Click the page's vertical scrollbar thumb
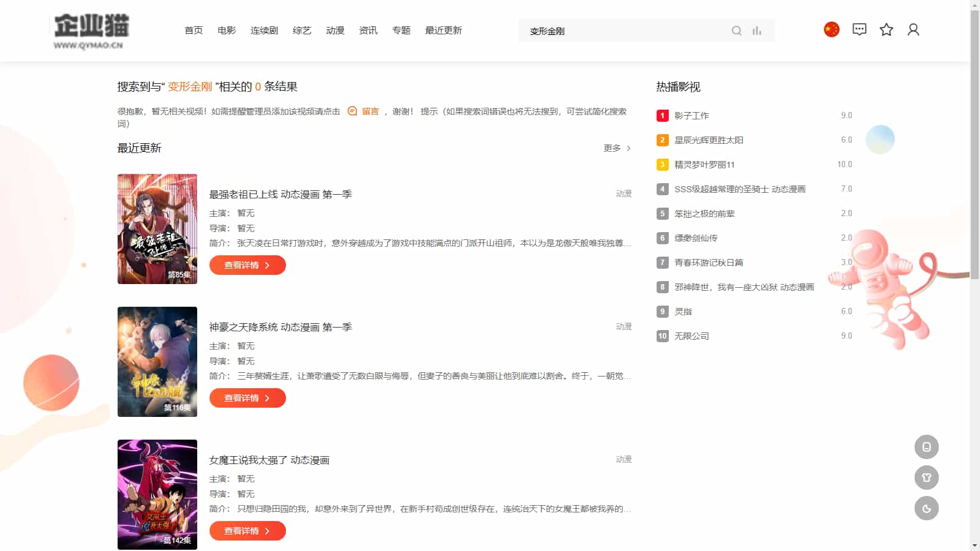This screenshot has width=980, height=551. (x=974, y=144)
